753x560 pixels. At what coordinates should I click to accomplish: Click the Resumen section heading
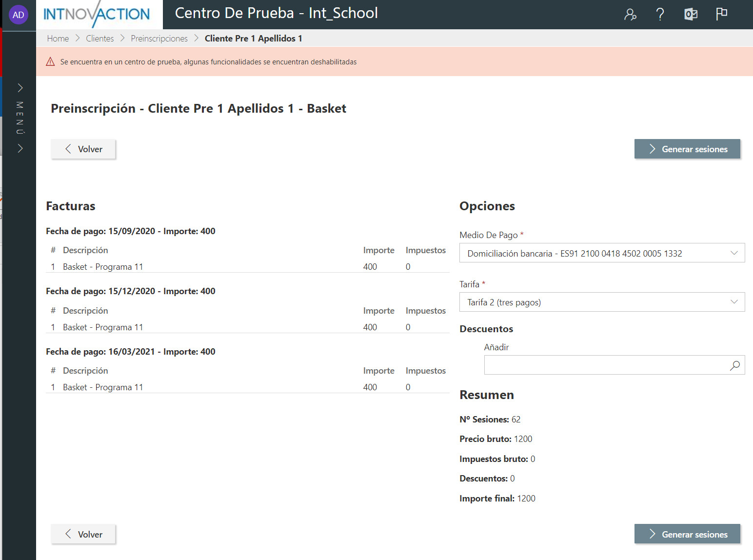click(487, 395)
